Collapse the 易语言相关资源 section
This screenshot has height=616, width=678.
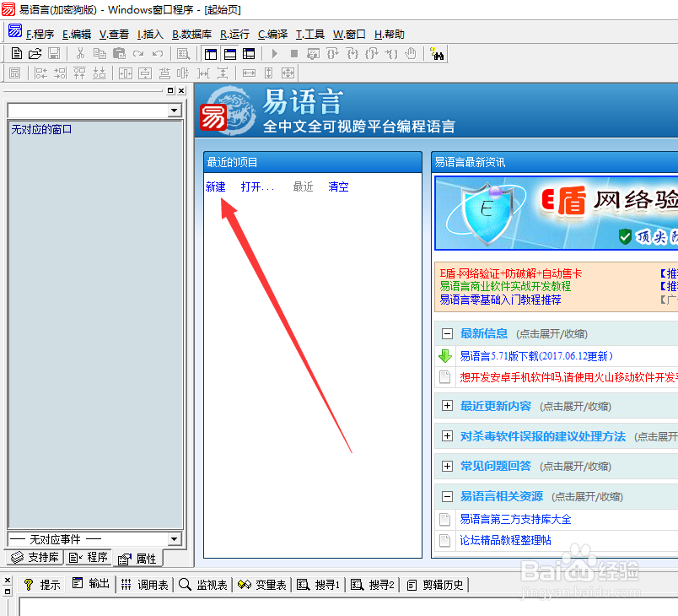tap(447, 496)
